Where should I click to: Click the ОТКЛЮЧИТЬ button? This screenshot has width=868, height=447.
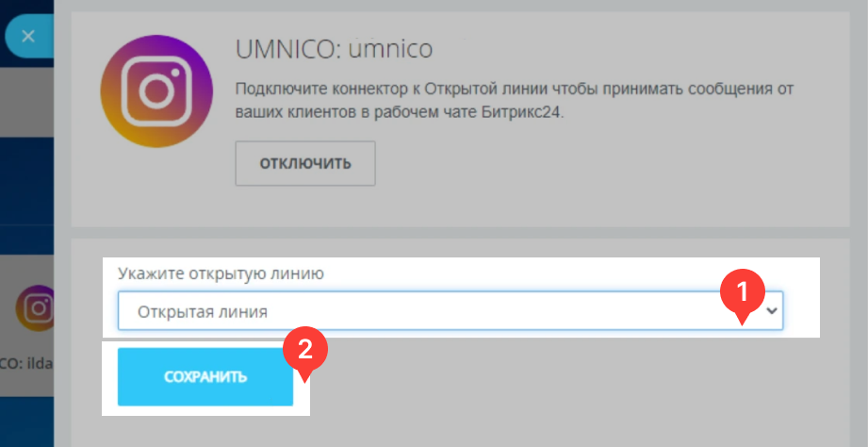click(305, 163)
